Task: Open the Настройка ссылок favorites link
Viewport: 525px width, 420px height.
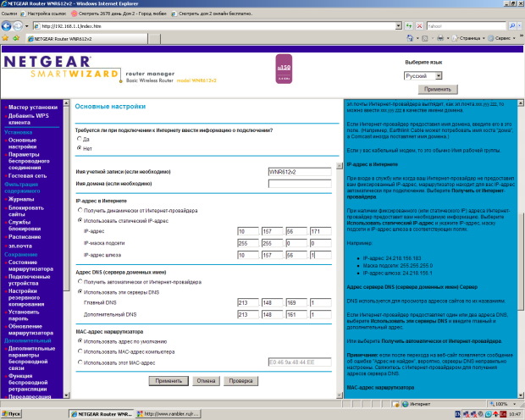Action: [43, 14]
